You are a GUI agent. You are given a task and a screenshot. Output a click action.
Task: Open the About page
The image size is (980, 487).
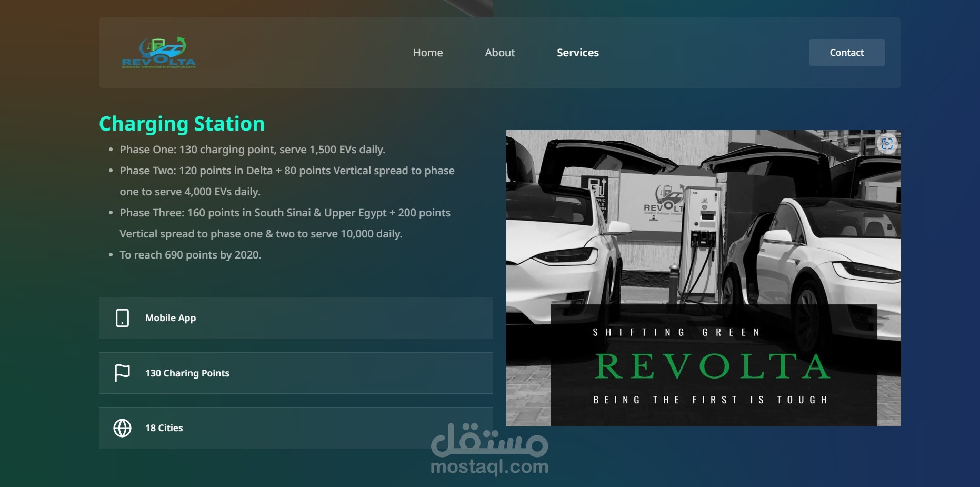coord(500,53)
